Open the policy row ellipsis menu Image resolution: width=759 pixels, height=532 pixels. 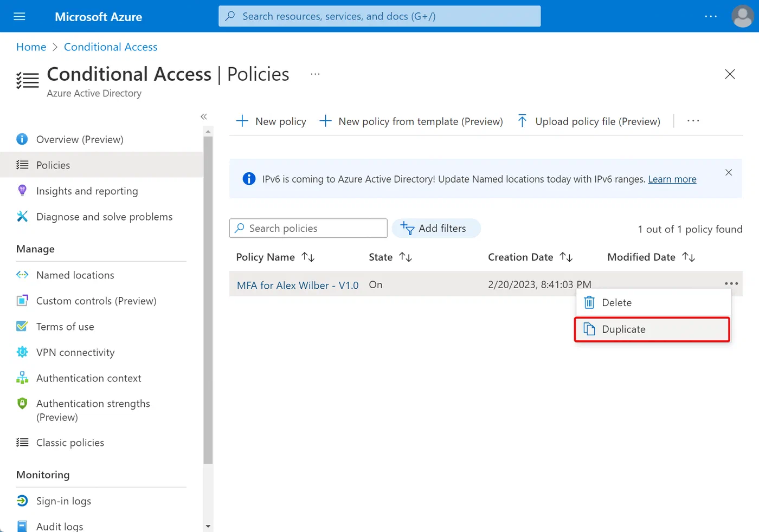pos(731,283)
